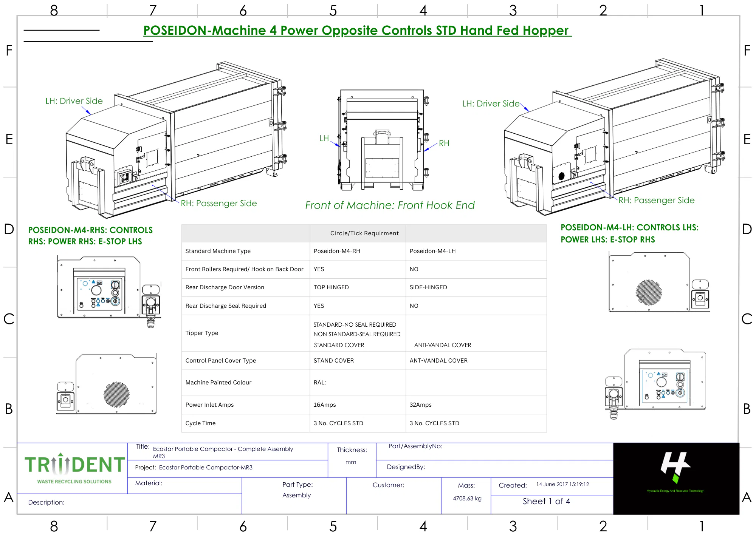The image size is (756, 534).
Task: Click the 16Amps power inlet option
Action: (324, 405)
